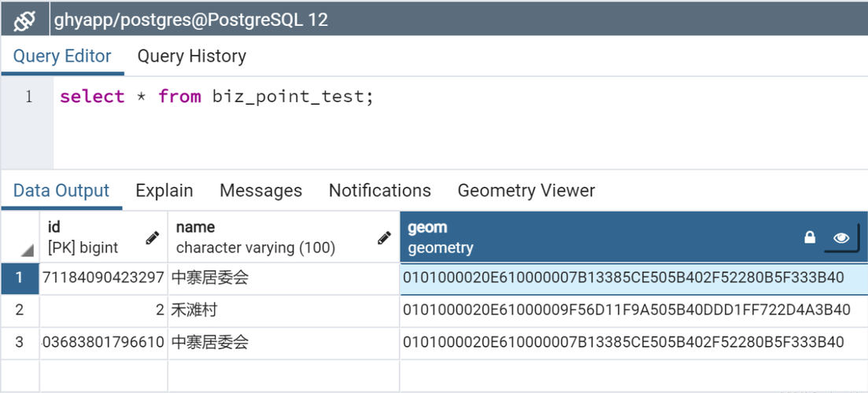Select row 3 by its row number
This screenshot has height=393, width=868.
[20, 343]
